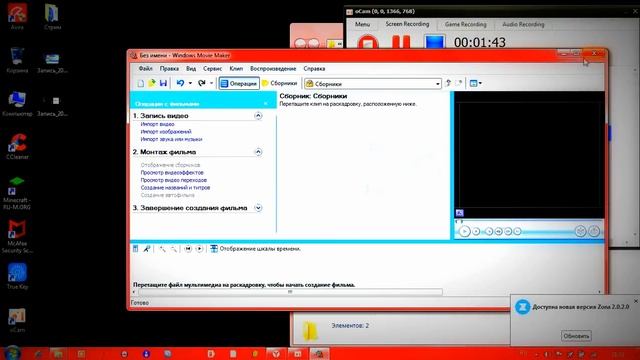Open the Справка menu

314,69
